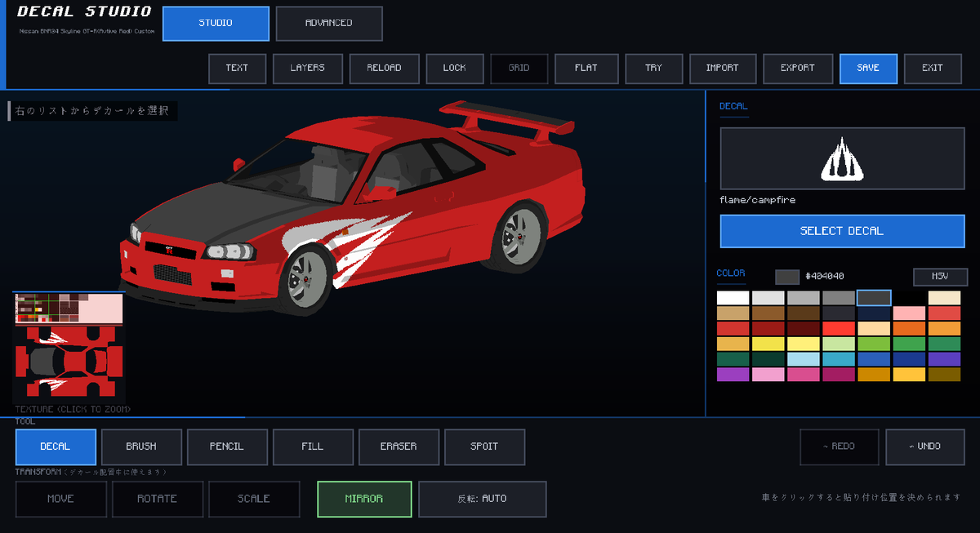980x533 pixels.
Task: Click the UNDO button
Action: point(925,446)
